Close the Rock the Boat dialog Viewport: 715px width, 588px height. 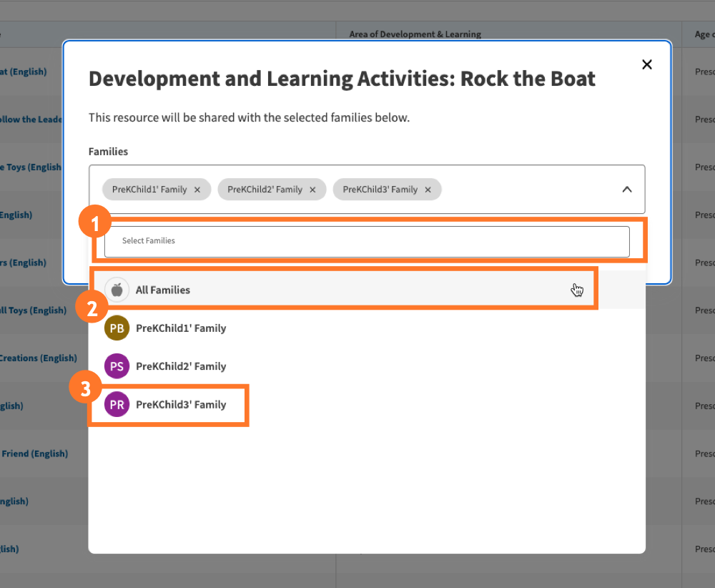(646, 64)
